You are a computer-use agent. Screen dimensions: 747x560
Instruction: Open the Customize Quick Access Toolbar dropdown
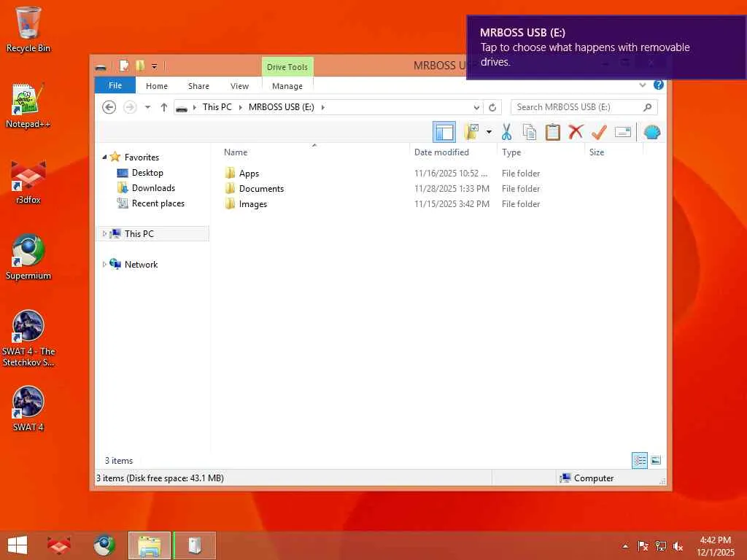[155, 66]
